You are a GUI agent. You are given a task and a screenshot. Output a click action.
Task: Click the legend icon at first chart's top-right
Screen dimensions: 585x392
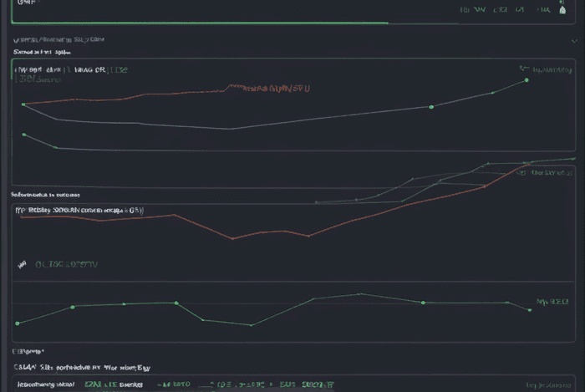click(521, 69)
